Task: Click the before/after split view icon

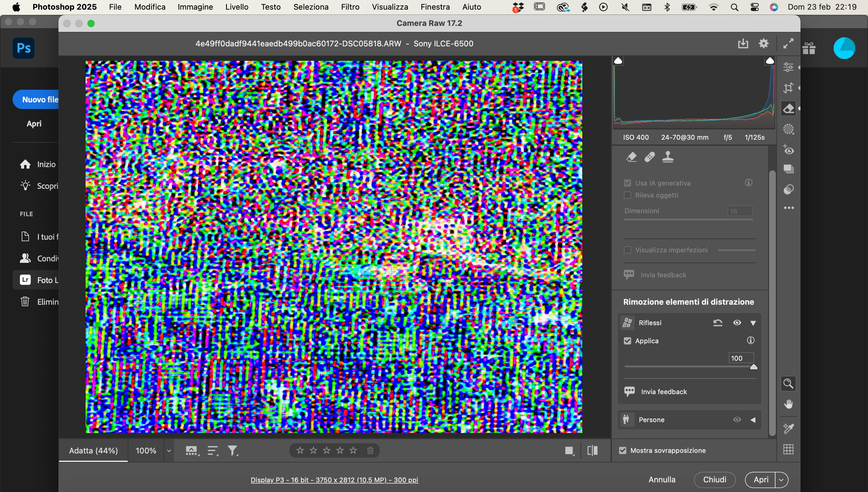Action: tap(593, 450)
